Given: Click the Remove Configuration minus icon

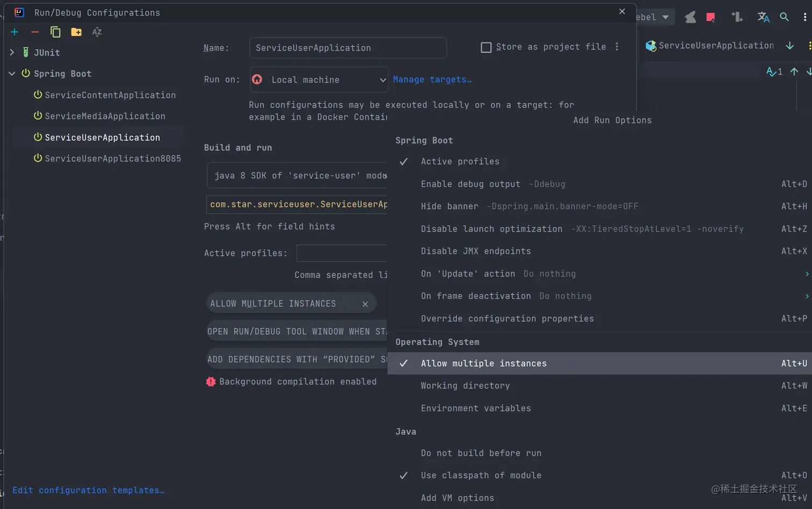Looking at the screenshot, I should [x=35, y=32].
